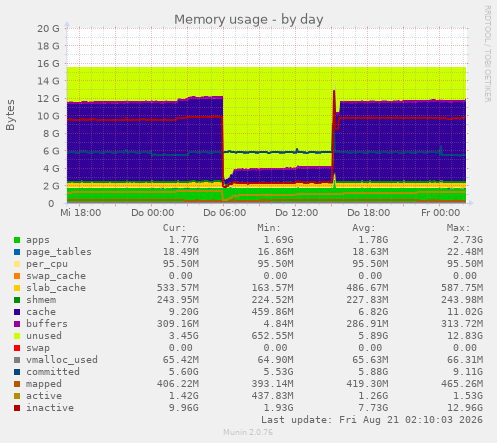Click the 'Do 12:00' x-axis label
This screenshot has width=497, height=443.
point(297,213)
